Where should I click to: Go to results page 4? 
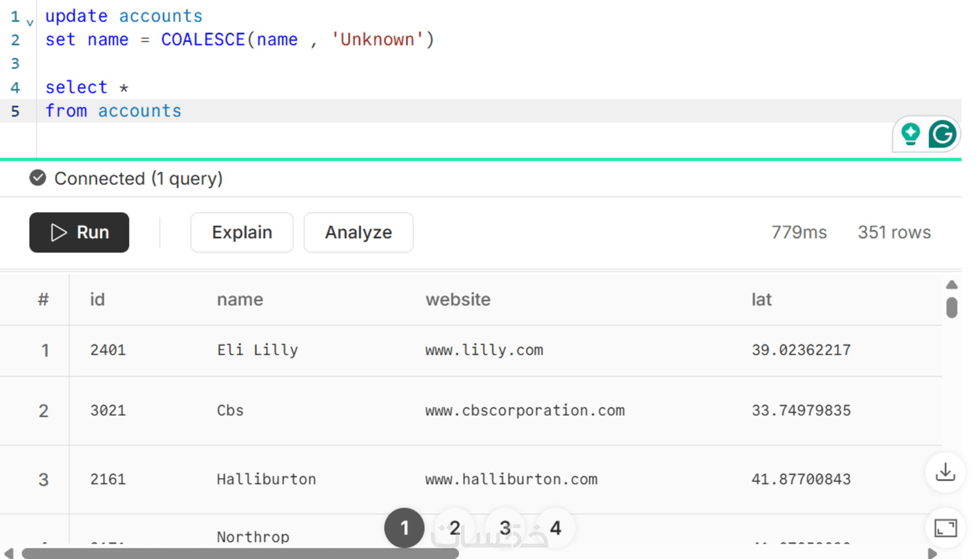click(555, 527)
